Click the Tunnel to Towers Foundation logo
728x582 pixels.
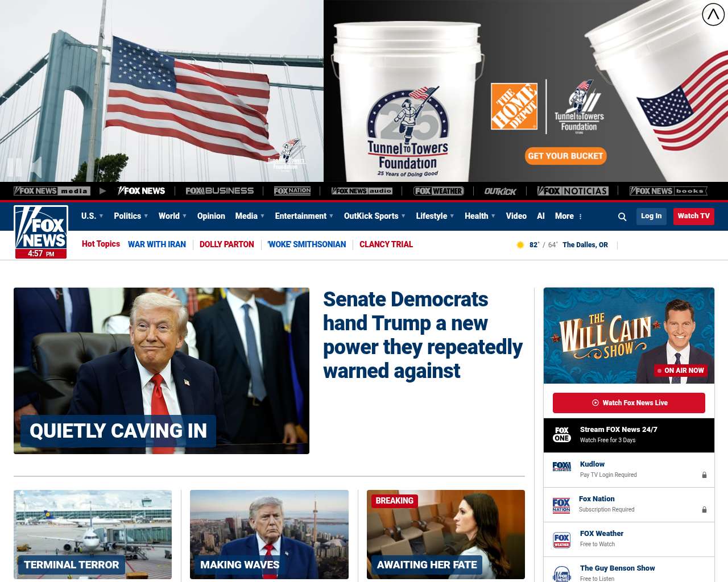(579, 106)
